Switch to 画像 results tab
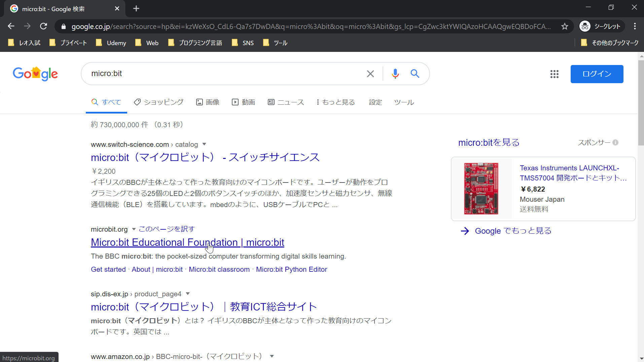Screen dimensions: 644x362 point(208,102)
